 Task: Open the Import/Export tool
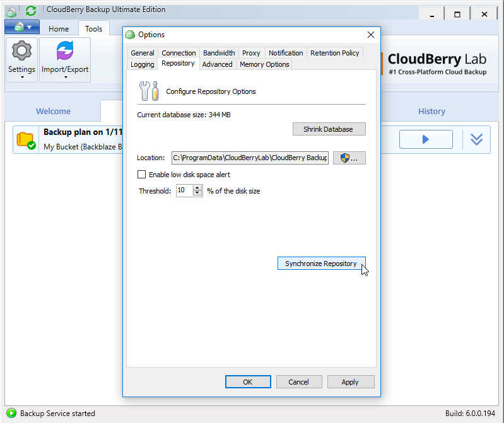tap(65, 60)
